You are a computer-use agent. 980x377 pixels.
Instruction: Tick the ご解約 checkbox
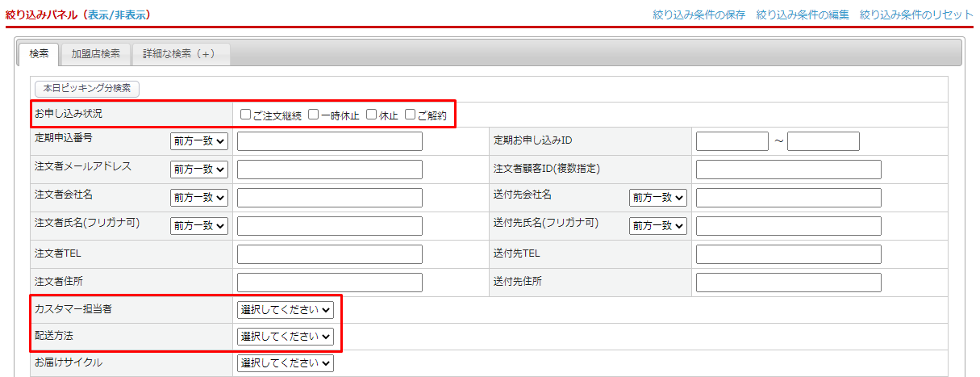coord(410,115)
